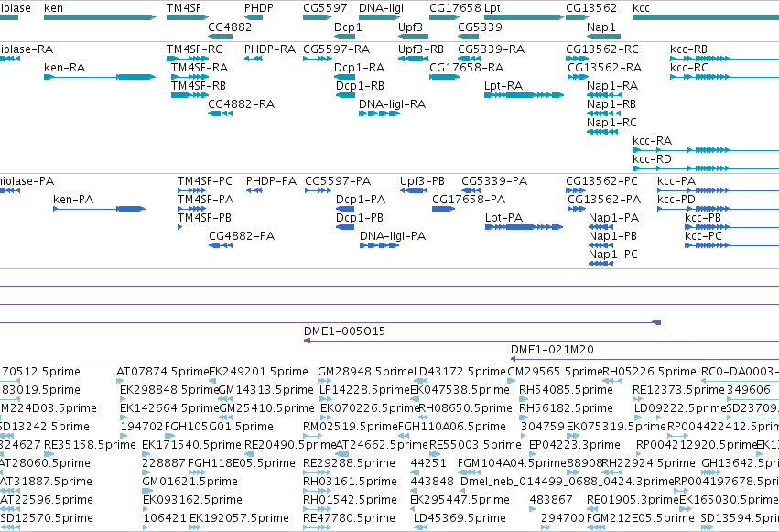
Task: Click the ken-PA protein feature
Action: coord(100,209)
